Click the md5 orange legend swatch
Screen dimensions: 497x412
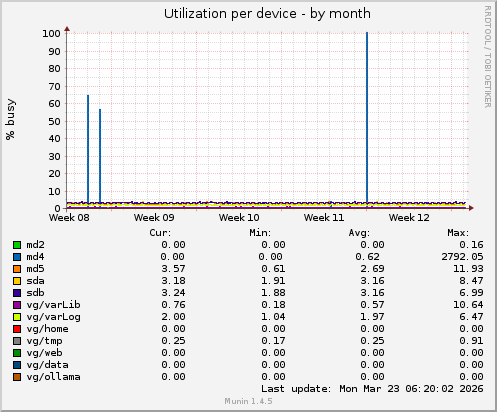coord(17,269)
